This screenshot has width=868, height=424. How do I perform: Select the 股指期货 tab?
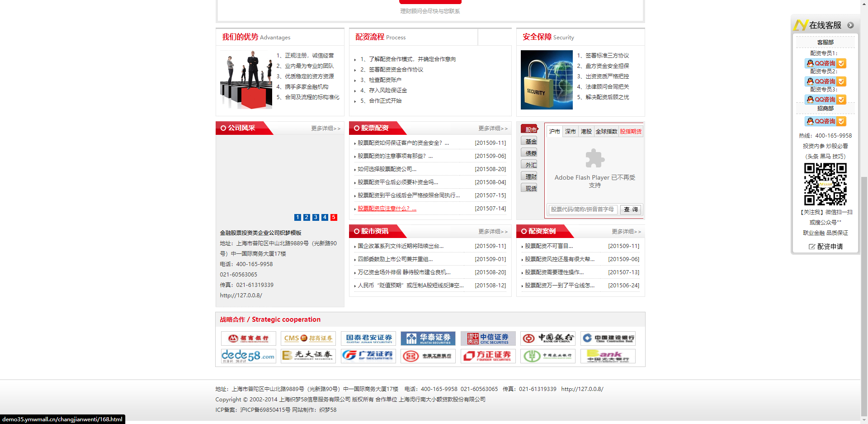[x=631, y=132]
